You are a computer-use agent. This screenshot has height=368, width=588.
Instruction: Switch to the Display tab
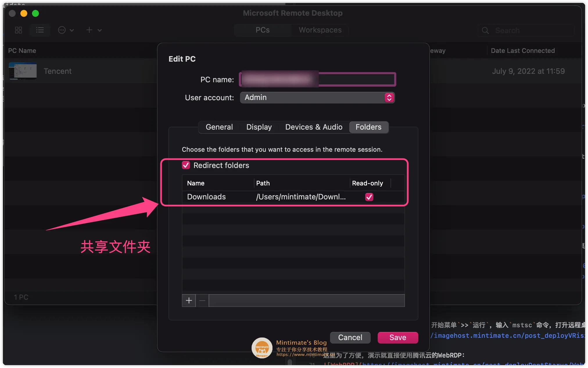[259, 127]
